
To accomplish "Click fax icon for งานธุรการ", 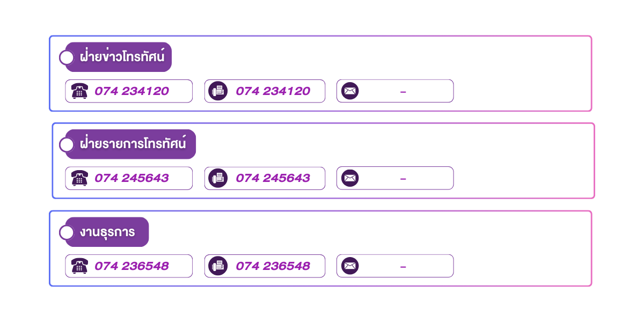I will coord(218,266).
